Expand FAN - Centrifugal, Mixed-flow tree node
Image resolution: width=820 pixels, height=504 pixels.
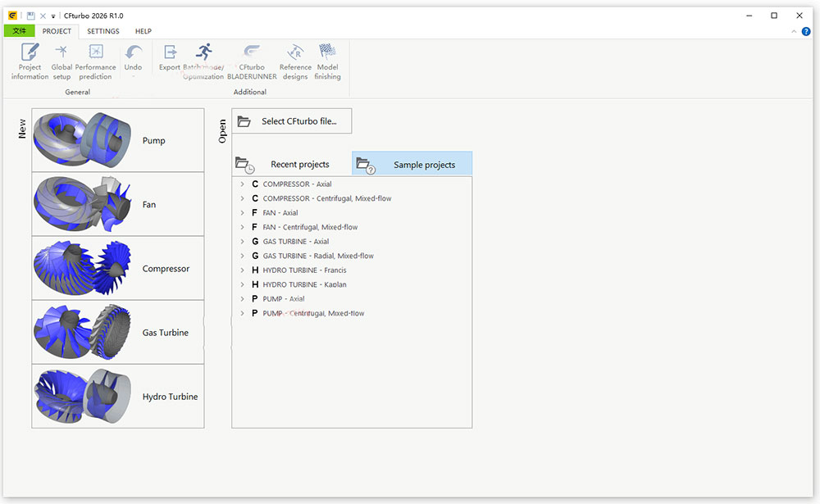click(242, 227)
